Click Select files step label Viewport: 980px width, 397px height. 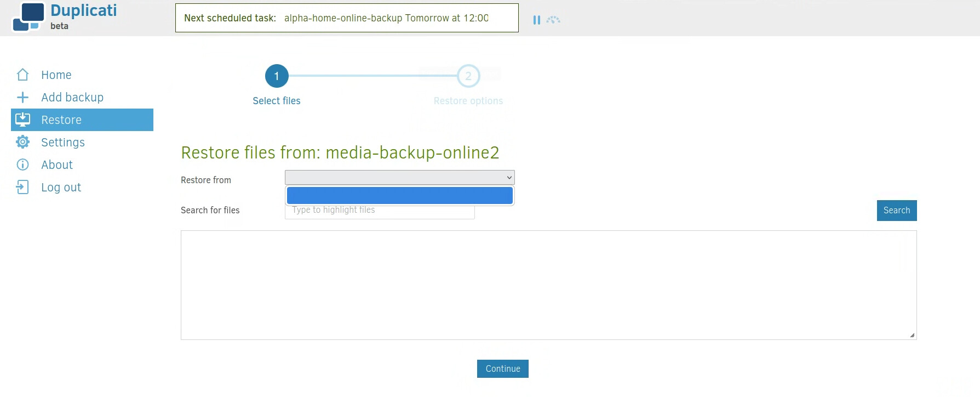tap(277, 101)
